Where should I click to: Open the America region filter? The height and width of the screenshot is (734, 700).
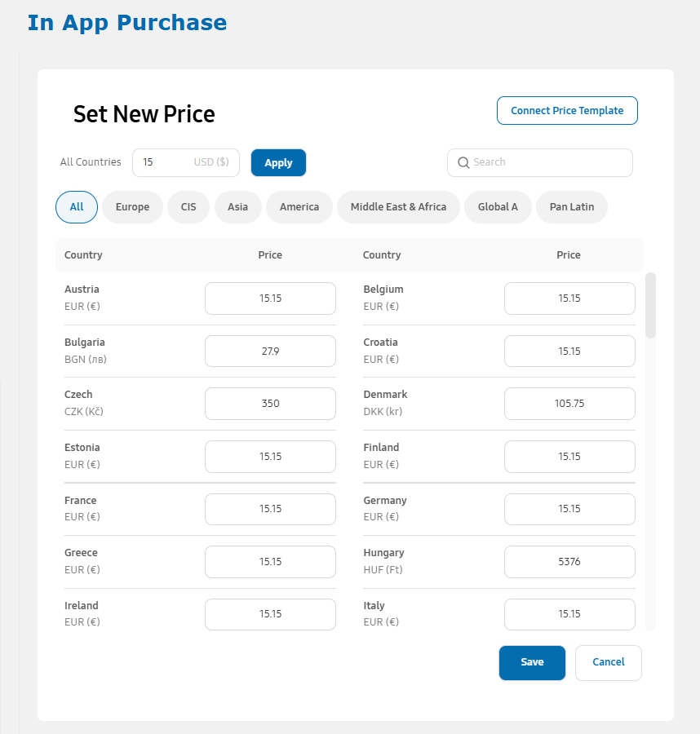click(299, 207)
